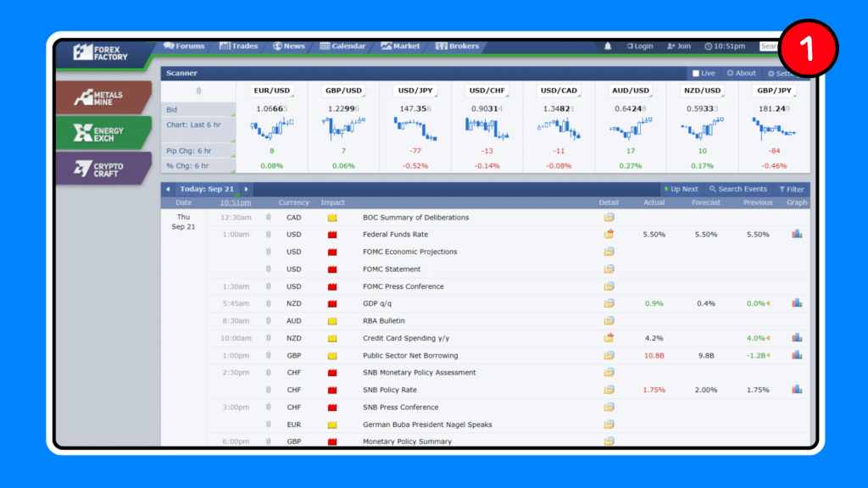The width and height of the screenshot is (868, 488).
Task: Click the Up Next button
Action: tap(682, 189)
